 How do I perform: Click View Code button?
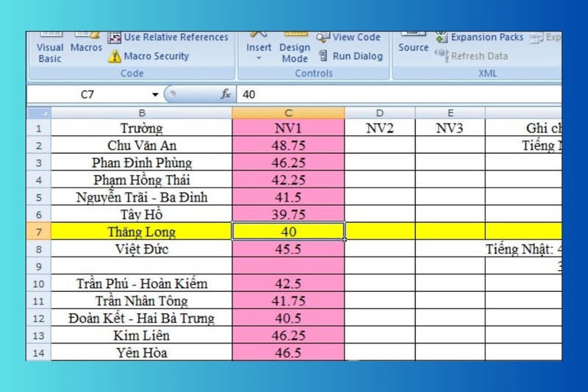348,37
